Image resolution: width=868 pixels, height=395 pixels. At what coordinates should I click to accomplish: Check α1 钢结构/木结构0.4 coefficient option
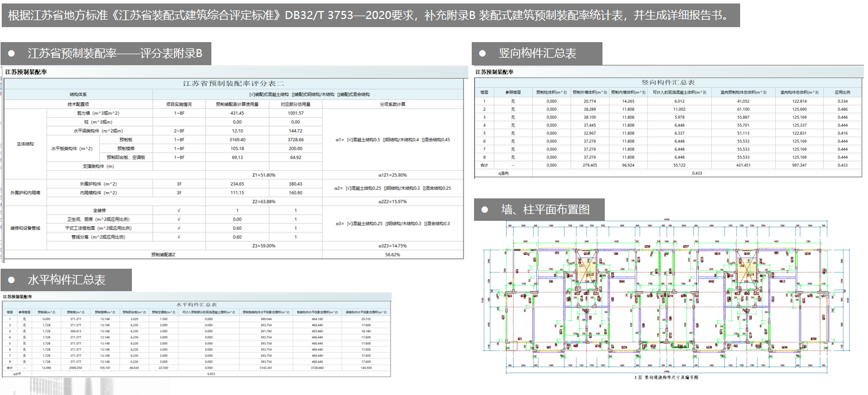tap(401, 140)
